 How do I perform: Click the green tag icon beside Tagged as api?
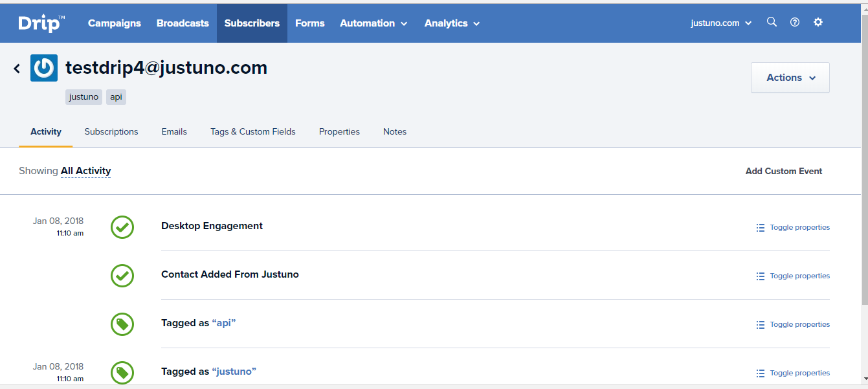[x=122, y=324]
